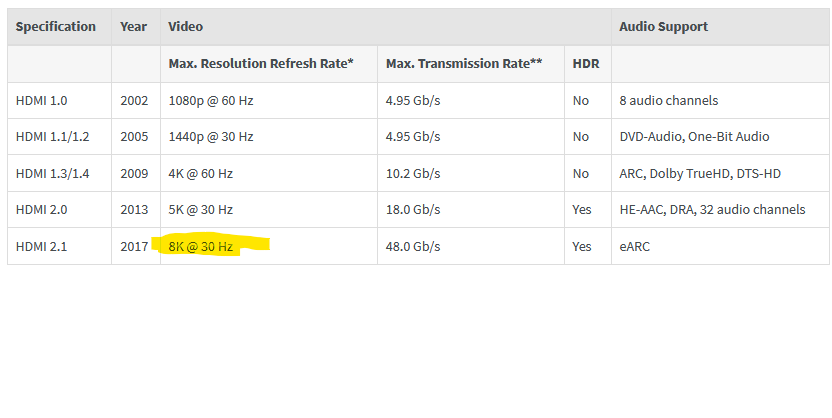Click the eARC audio support cell
This screenshot has width=832, height=418.
634,246
